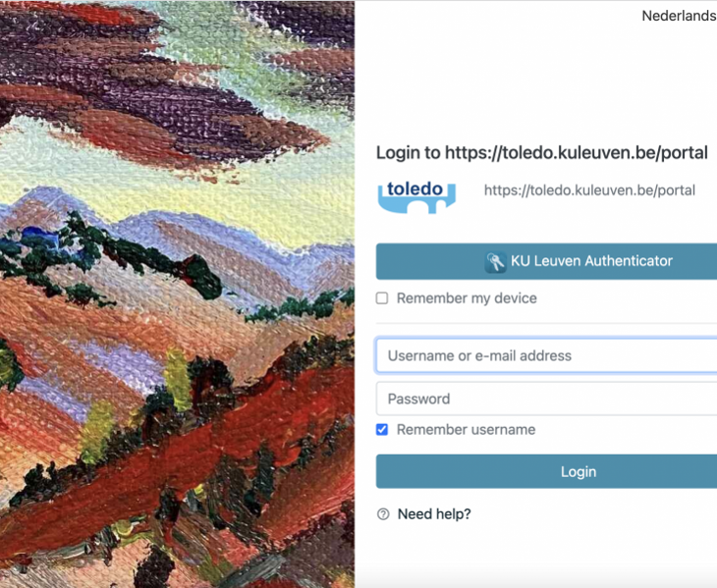Click into the Password field
Viewport: 717px width, 588px height.
coord(546,399)
